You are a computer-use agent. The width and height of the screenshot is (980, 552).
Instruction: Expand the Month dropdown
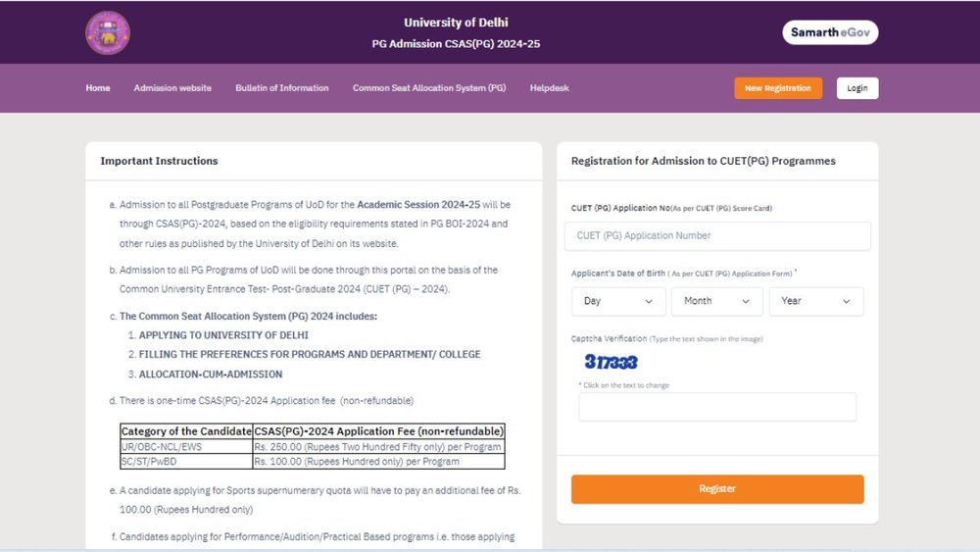point(717,301)
